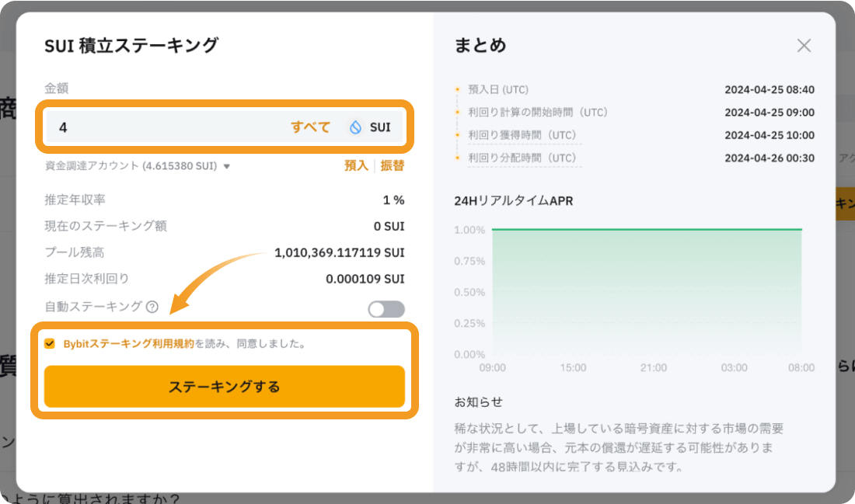Screen dimensions: 855x504
Task: Uncheck the Bybit staking terms agreement checkbox
Action: 50,343
